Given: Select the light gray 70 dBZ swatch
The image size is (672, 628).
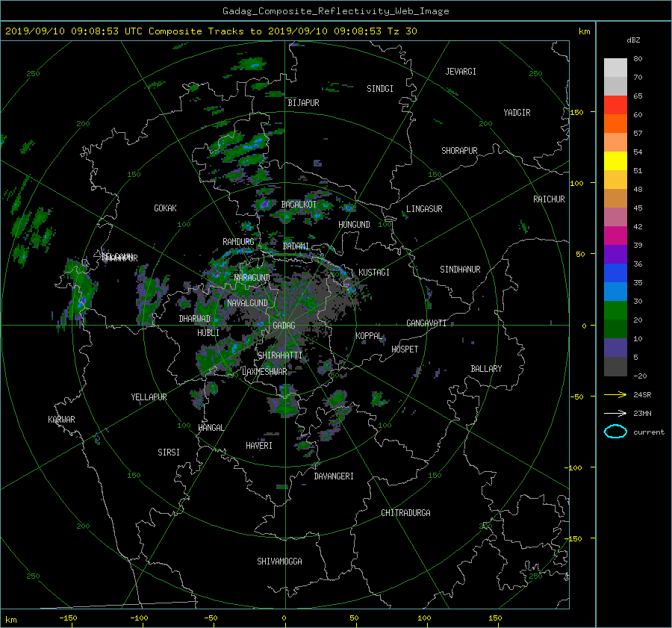Looking at the screenshot, I should (615, 67).
